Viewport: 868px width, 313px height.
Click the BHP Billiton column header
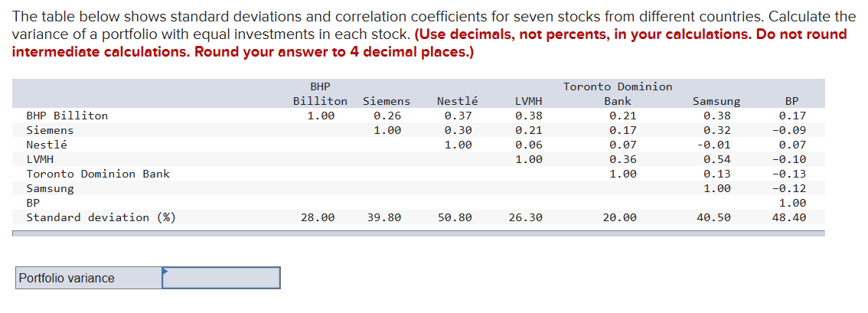point(320,94)
